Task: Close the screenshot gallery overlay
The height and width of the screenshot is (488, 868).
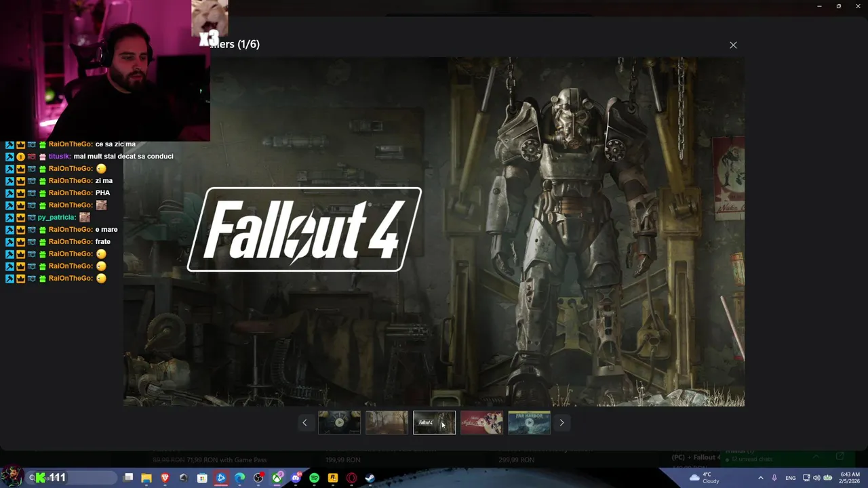Action: [733, 45]
